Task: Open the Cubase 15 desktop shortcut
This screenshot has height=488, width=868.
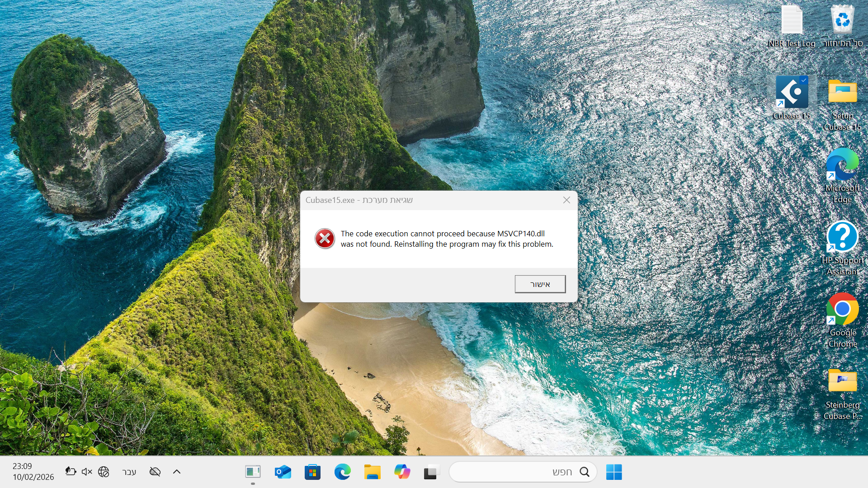Action: [x=792, y=93]
